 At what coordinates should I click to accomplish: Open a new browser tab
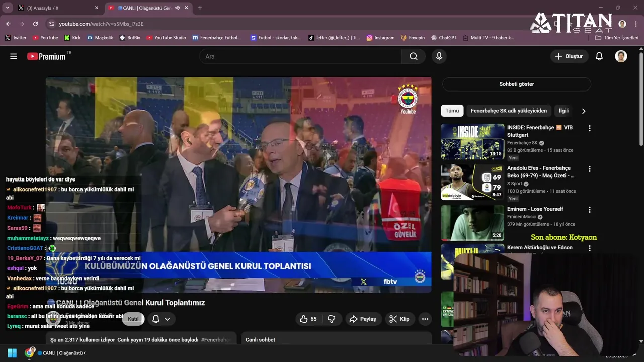(x=200, y=8)
